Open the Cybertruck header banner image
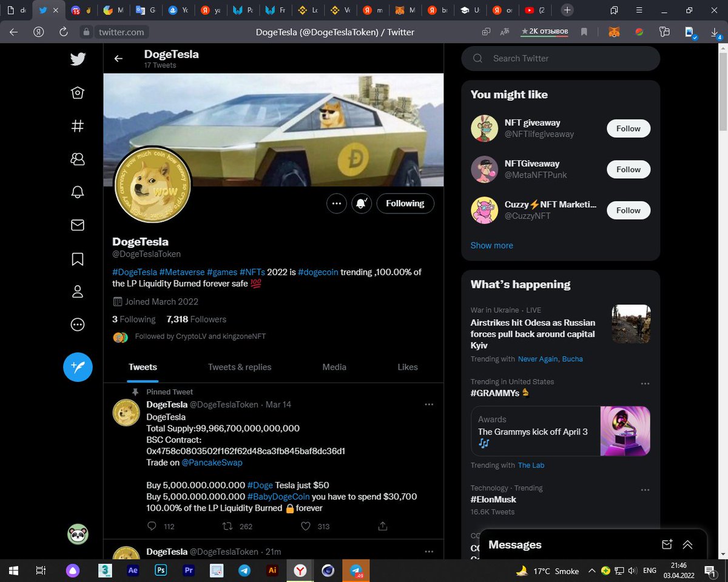 [274, 130]
